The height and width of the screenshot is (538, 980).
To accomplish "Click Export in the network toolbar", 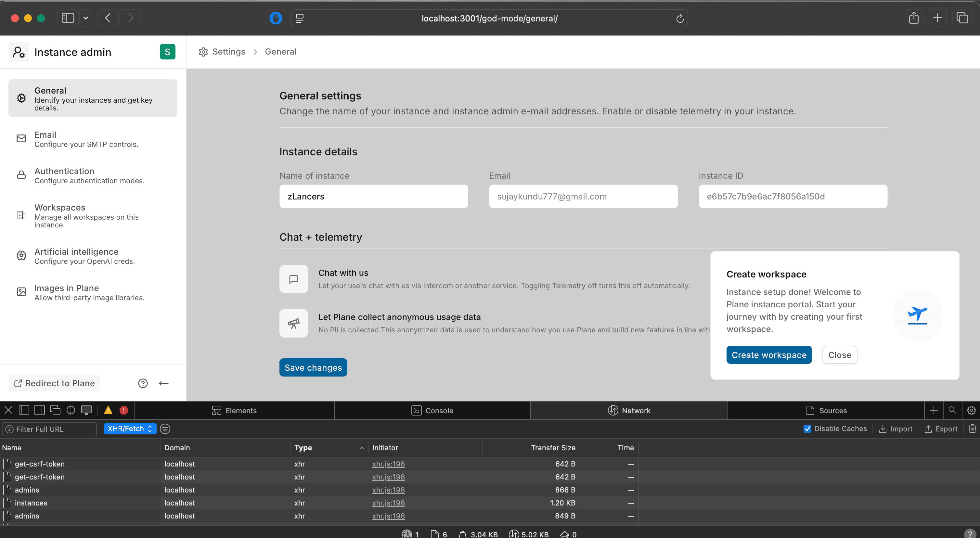I will pyautogui.click(x=941, y=429).
